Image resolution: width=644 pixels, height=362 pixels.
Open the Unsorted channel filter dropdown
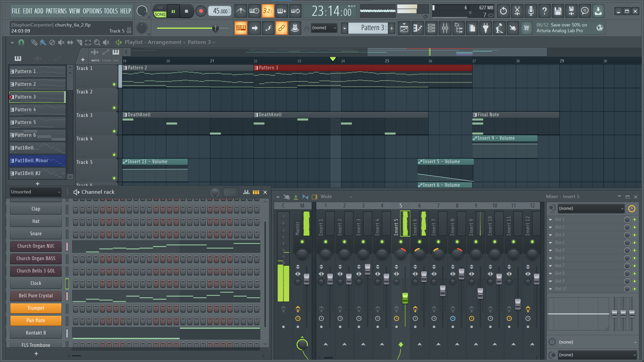[x=36, y=192]
